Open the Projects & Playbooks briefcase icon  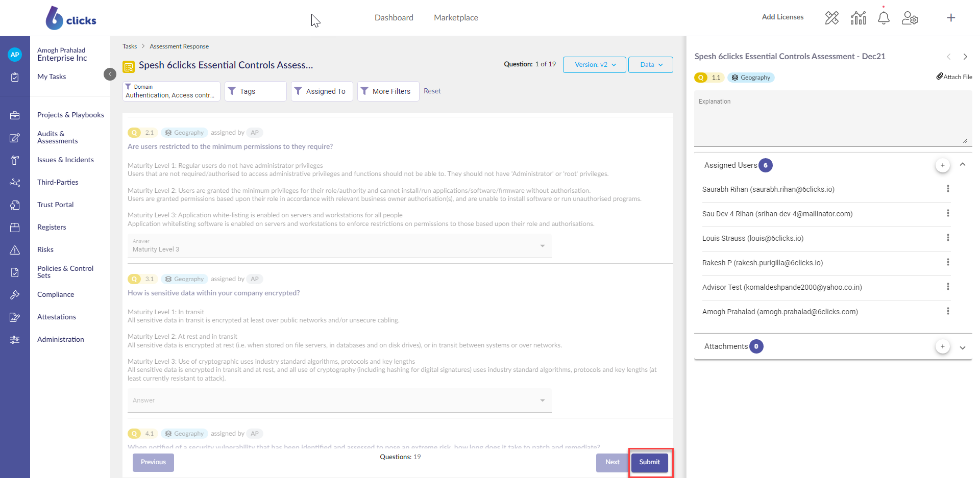pyautogui.click(x=15, y=115)
